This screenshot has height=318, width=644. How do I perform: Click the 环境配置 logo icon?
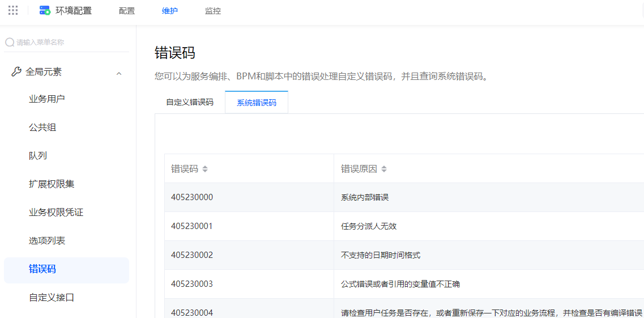tap(45, 10)
